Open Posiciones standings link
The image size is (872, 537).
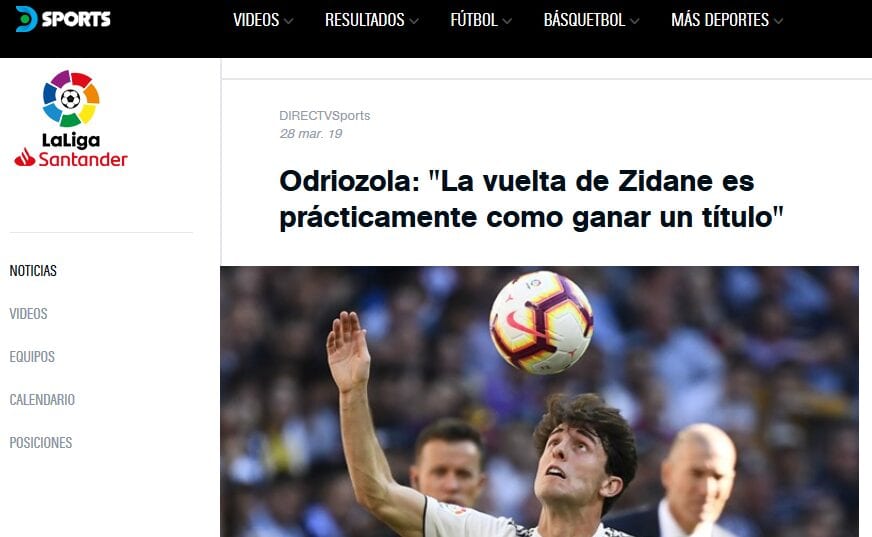click(41, 442)
